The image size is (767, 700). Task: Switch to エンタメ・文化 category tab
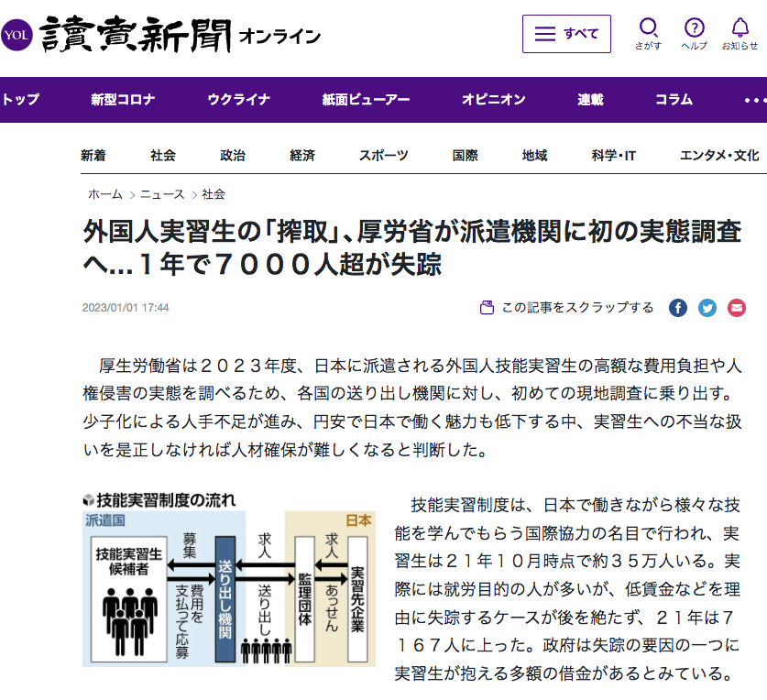pos(719,156)
